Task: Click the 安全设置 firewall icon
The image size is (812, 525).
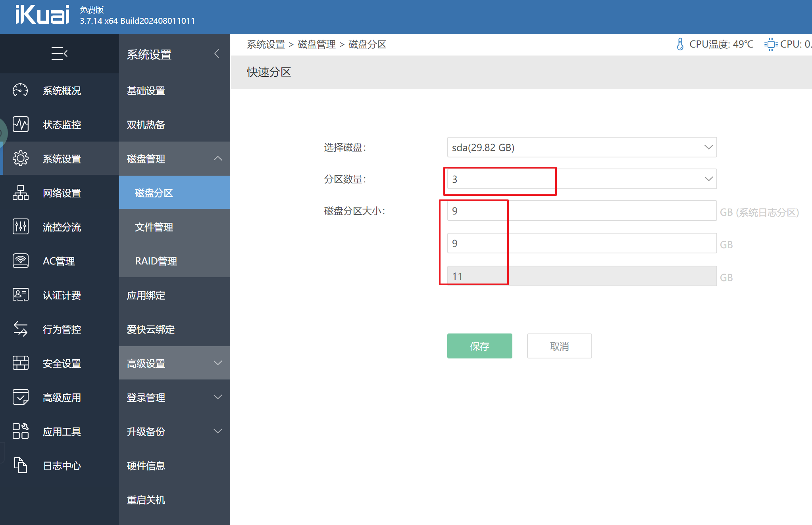Action: coord(20,363)
